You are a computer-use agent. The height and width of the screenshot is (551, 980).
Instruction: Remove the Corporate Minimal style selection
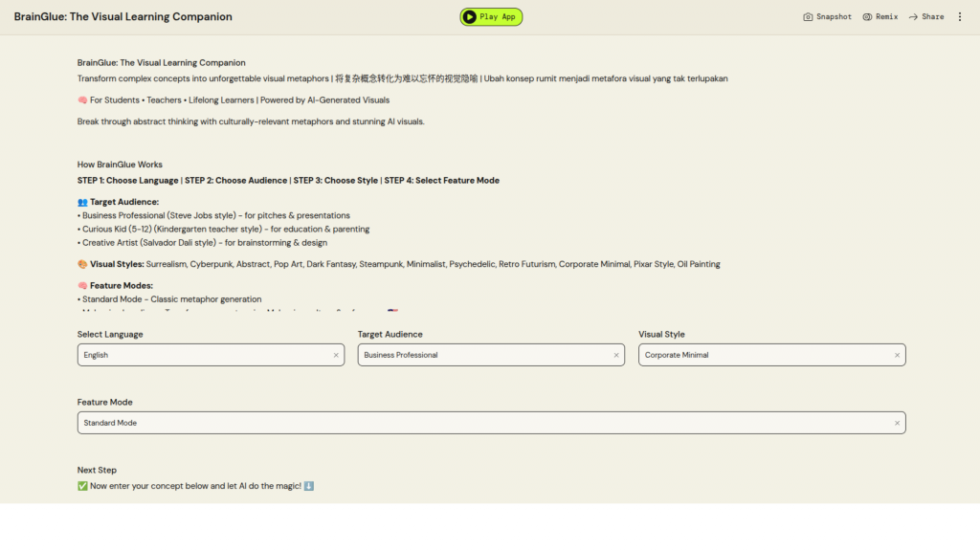[x=897, y=355]
